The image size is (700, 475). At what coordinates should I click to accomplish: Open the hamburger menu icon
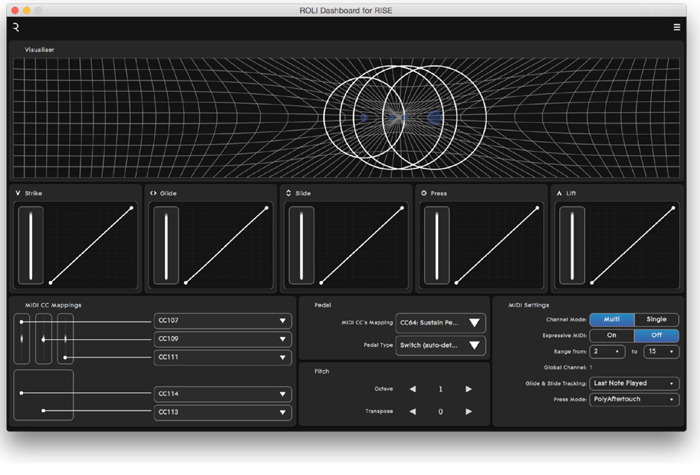(677, 27)
